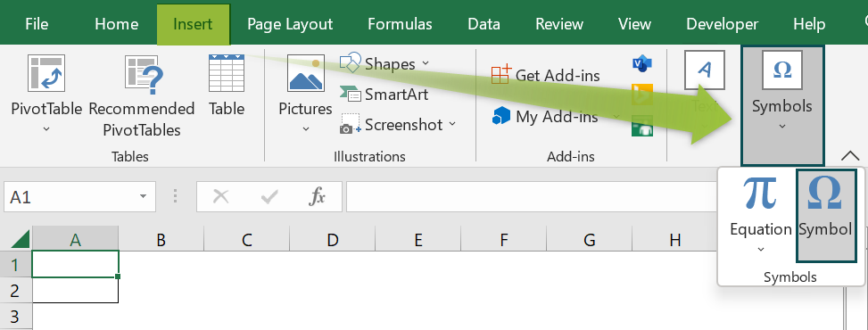Open the Text group button

pyautogui.click(x=704, y=91)
